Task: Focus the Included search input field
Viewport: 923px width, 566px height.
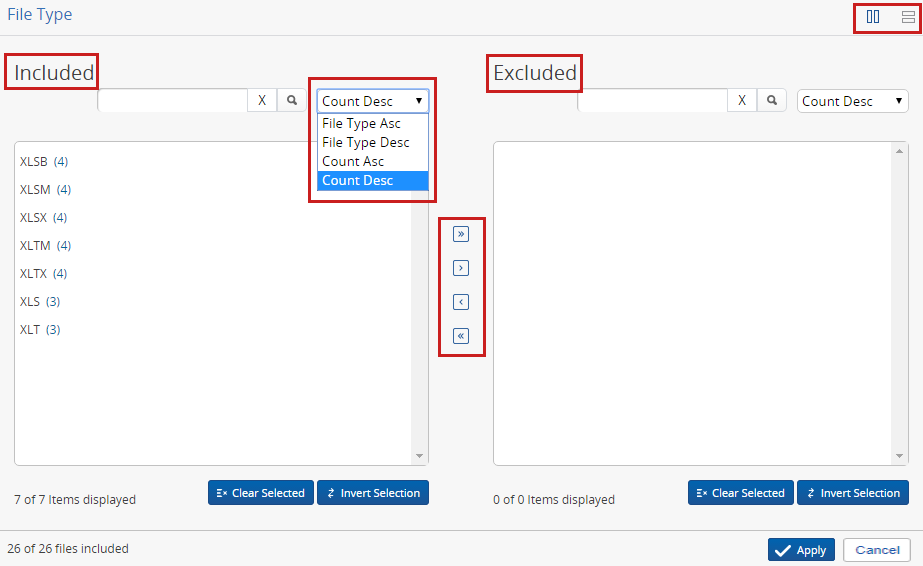Action: click(x=172, y=101)
